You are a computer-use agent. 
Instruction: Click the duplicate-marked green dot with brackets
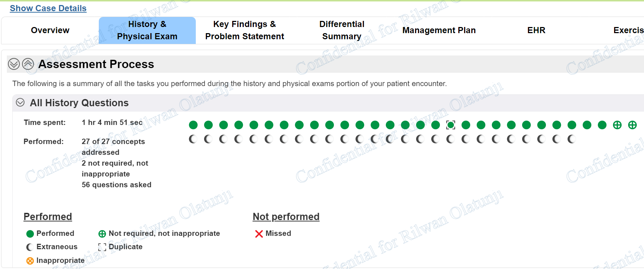tap(451, 125)
